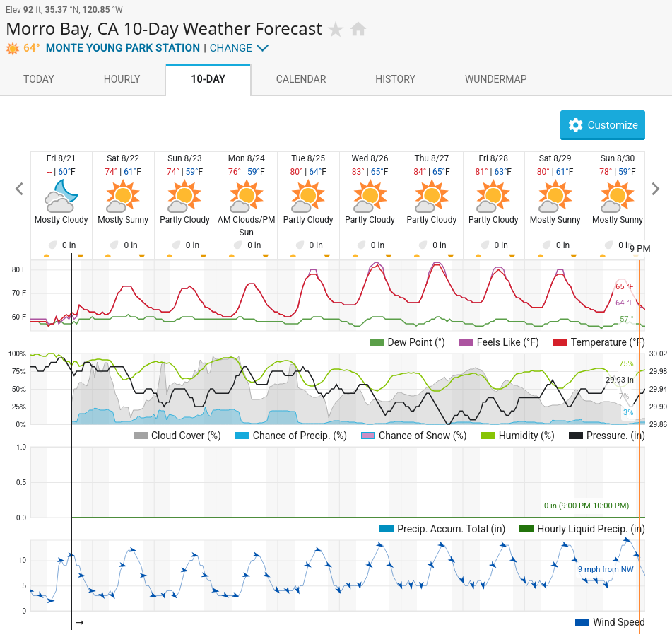Open Monte Young Park Station link
The width and height of the screenshot is (672, 642).
coord(123,48)
